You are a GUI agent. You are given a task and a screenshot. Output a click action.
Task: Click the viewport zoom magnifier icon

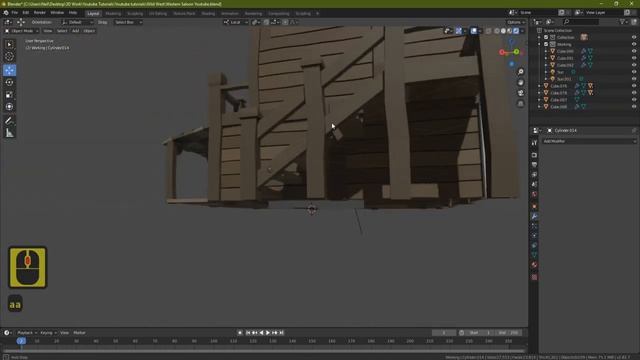(521, 72)
